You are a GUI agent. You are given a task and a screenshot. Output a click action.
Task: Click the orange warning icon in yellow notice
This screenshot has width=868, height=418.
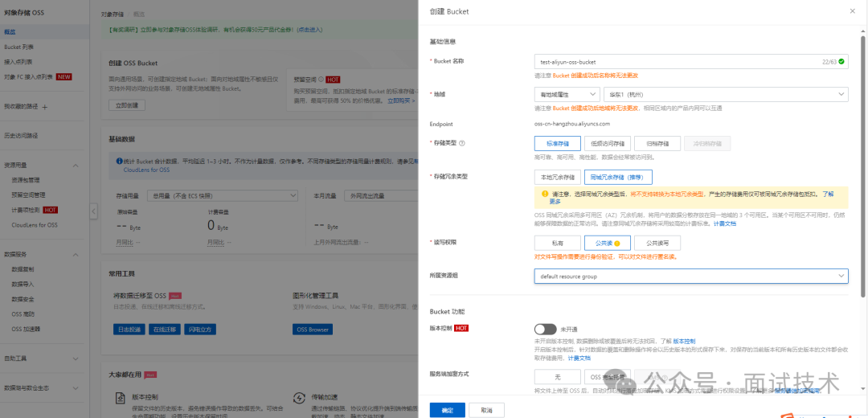(545, 194)
